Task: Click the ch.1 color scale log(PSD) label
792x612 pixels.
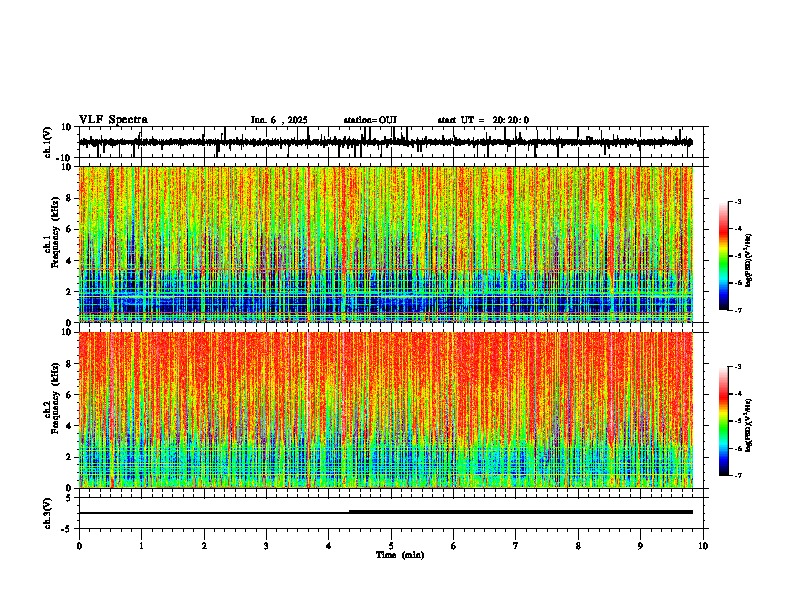Action: pos(750,261)
